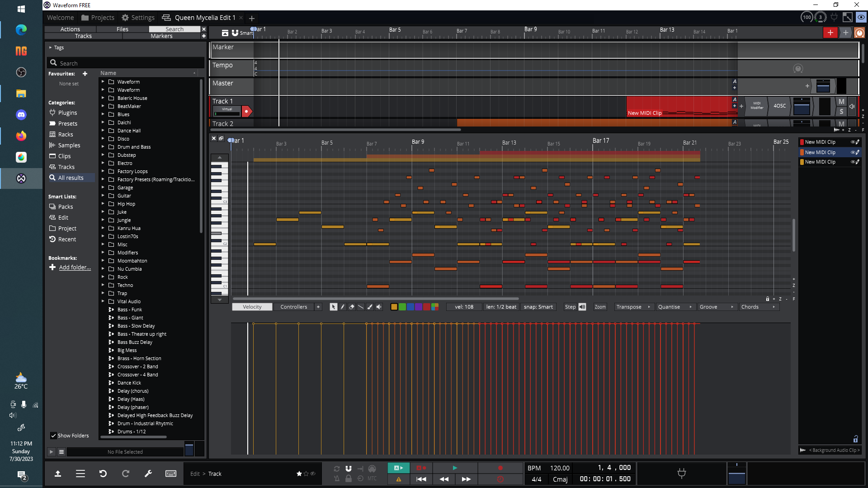868x488 pixels.
Task: Pick the orange note color swatch
Action: [394, 307]
